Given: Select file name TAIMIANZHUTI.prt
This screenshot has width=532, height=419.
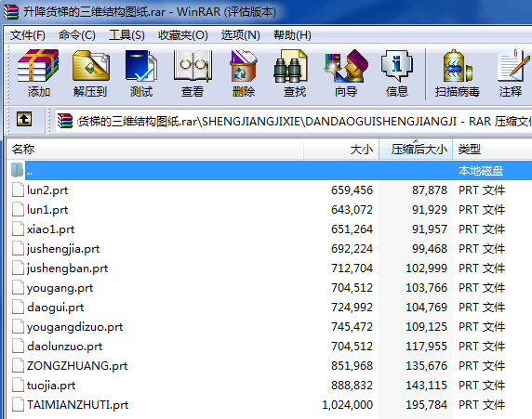Looking at the screenshot, I should click(78, 405).
